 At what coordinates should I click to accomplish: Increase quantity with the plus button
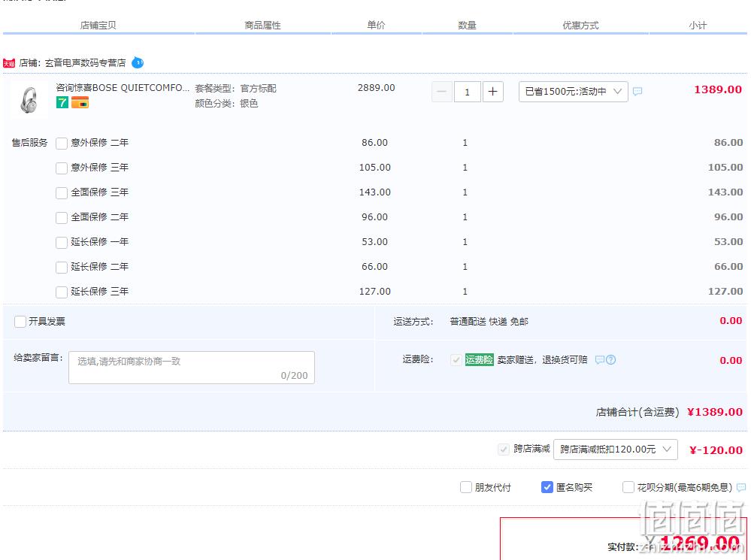[x=493, y=92]
